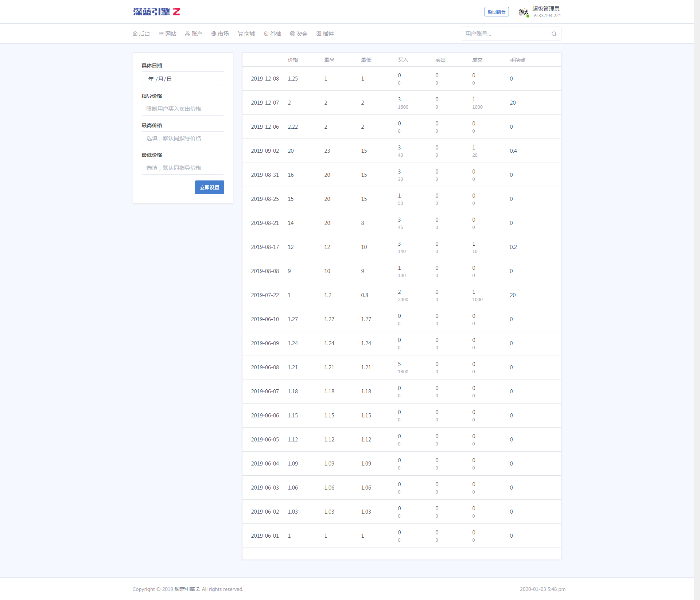Click the search magnifier icon
700x600 pixels.
[x=554, y=34]
